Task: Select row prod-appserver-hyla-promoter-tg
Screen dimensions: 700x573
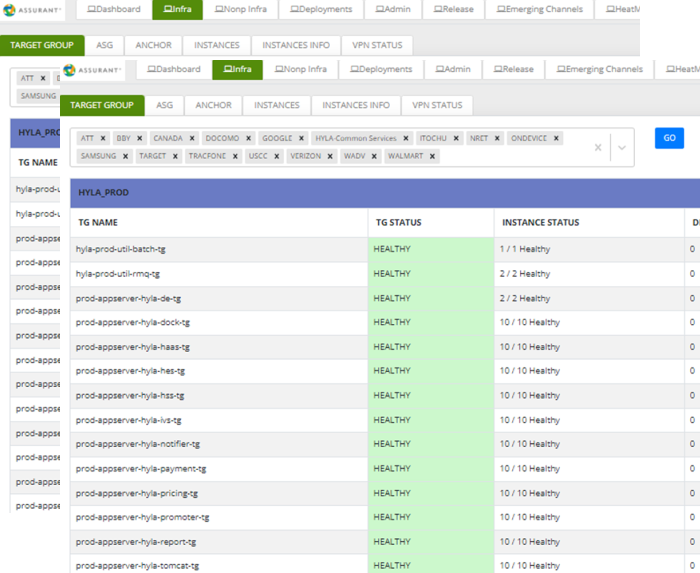Action: tap(385, 517)
